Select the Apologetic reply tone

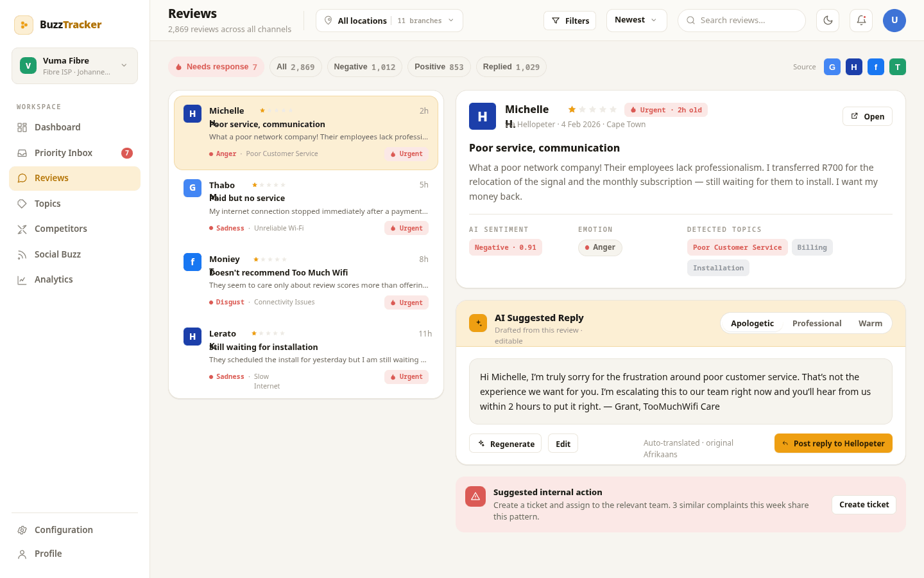[752, 323]
